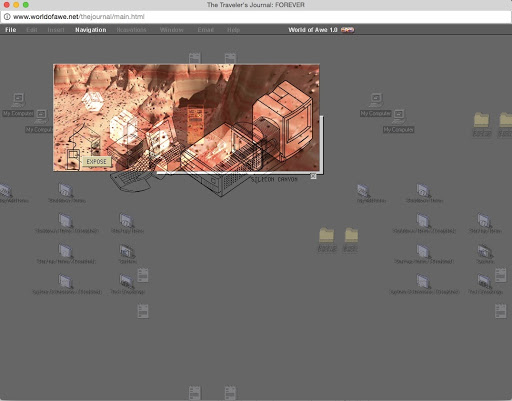This screenshot has height=401, width=512.
Task: Click the flag icon beside World of Awe 1.0
Action: click(348, 30)
